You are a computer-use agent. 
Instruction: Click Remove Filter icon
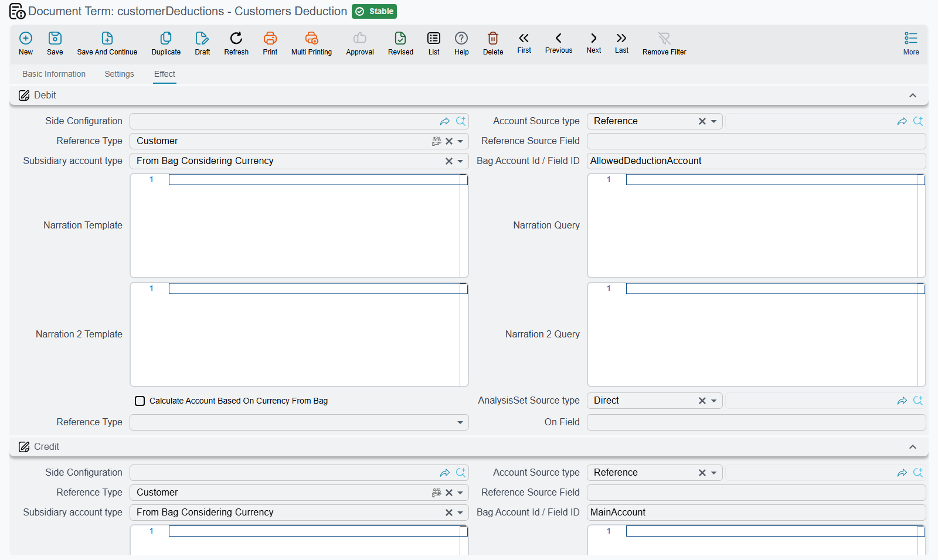pos(664,38)
